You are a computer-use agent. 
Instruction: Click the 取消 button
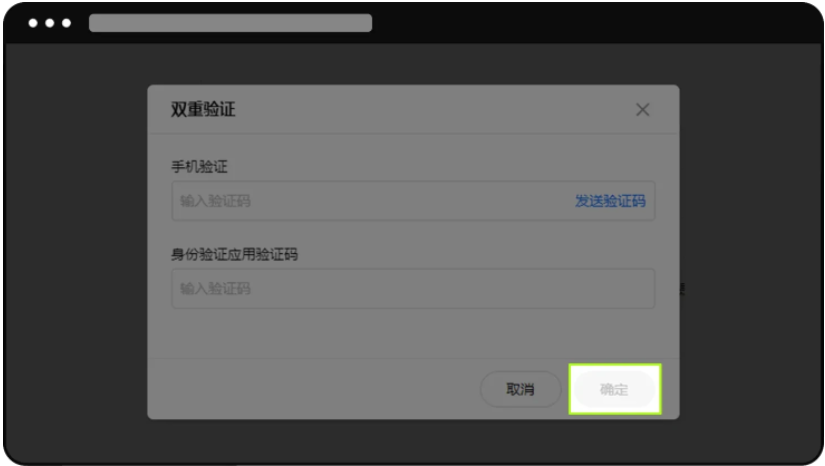point(520,389)
